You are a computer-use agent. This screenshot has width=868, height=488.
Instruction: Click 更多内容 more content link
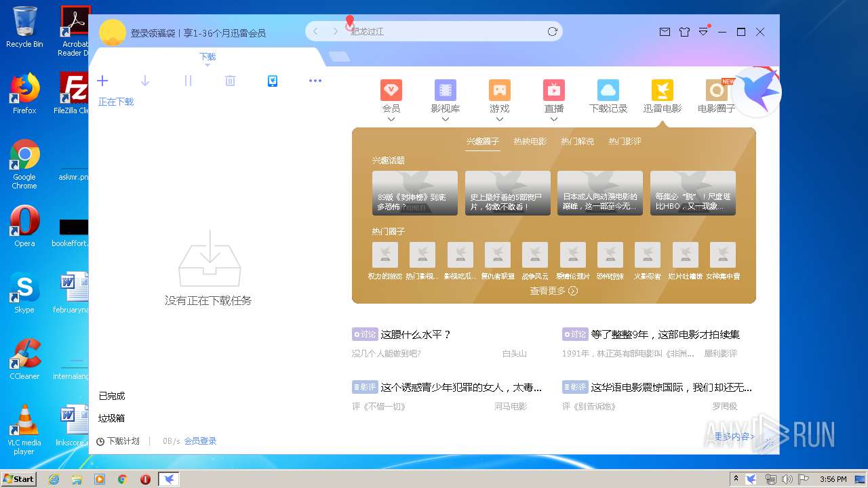734,436
